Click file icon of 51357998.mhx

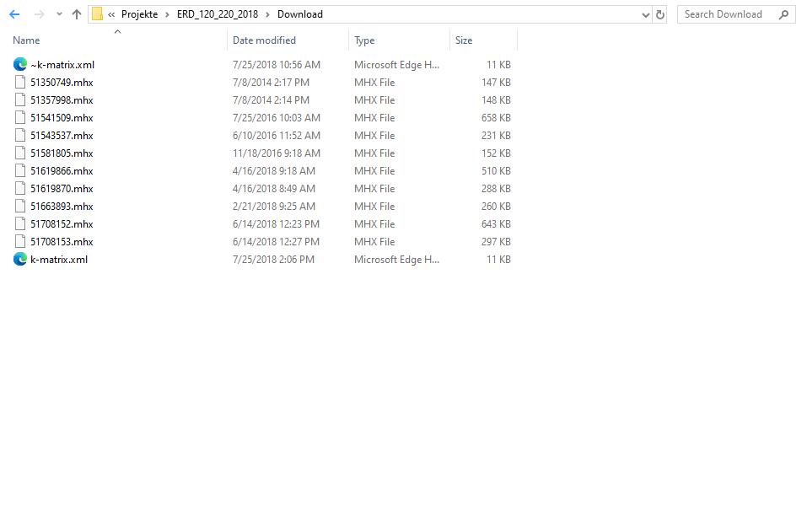(x=20, y=99)
